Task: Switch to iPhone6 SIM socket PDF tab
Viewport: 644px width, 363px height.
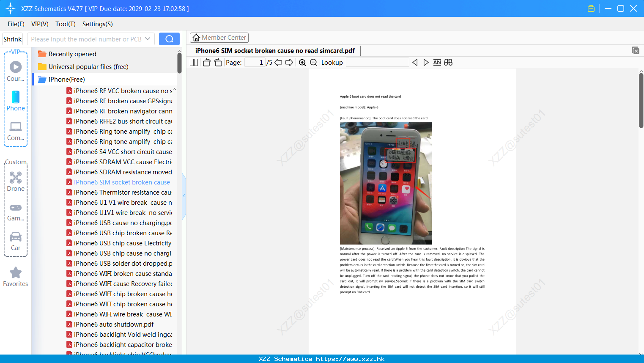Action: pyautogui.click(x=275, y=50)
